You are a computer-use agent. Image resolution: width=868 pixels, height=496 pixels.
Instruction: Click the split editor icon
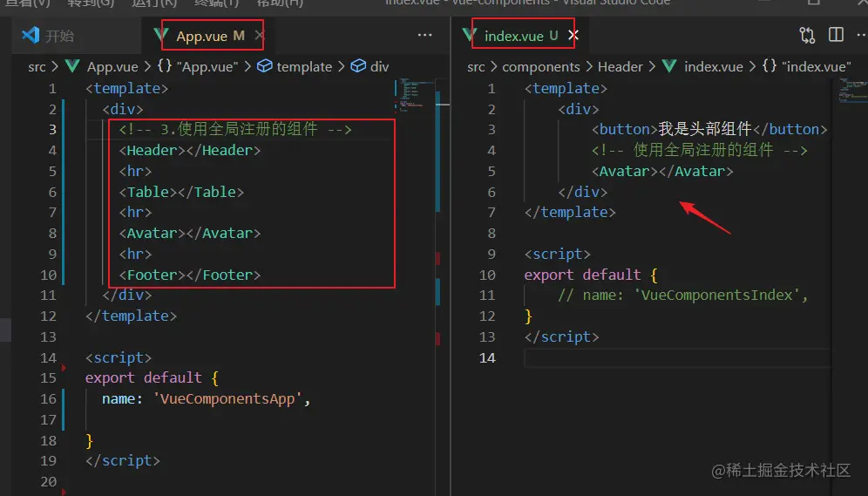(836, 35)
